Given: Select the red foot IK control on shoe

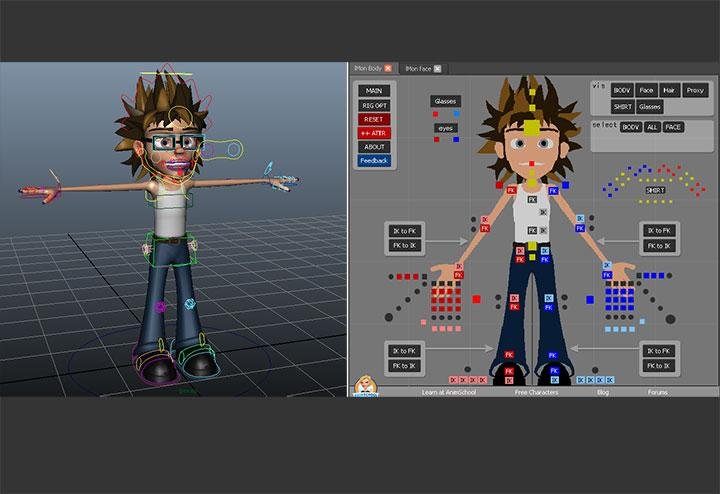Looking at the screenshot, I should 509,380.
